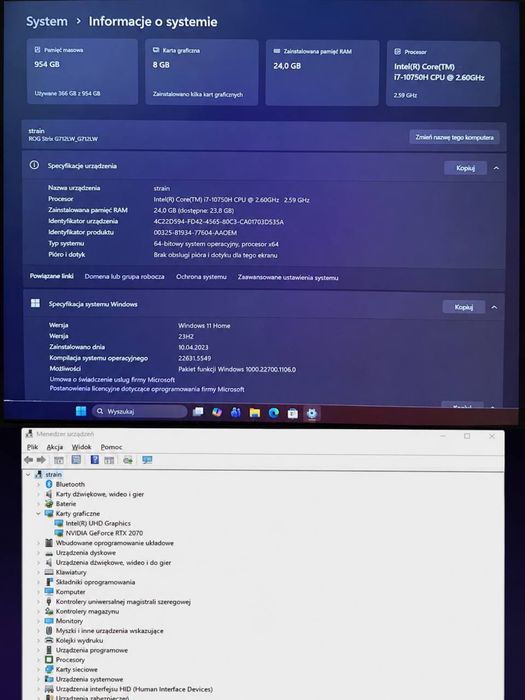Image resolution: width=525 pixels, height=700 pixels.
Task: Select Urządzenia systemowe row
Action: 84,679
